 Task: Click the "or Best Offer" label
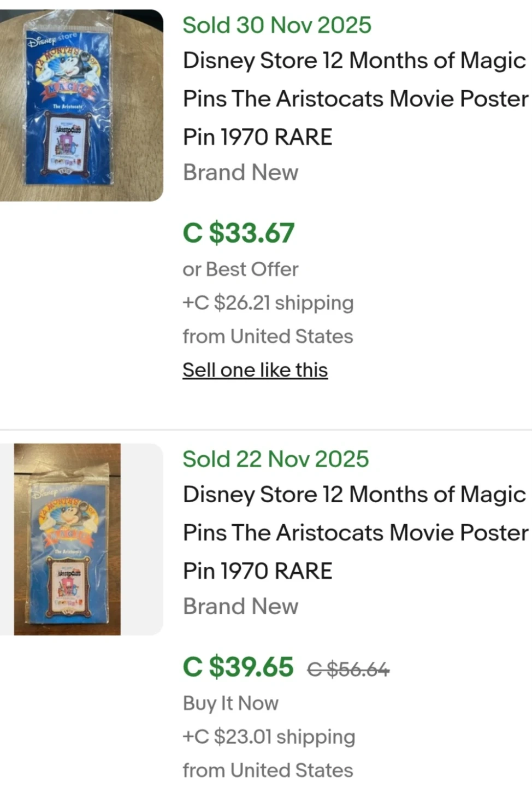240,269
